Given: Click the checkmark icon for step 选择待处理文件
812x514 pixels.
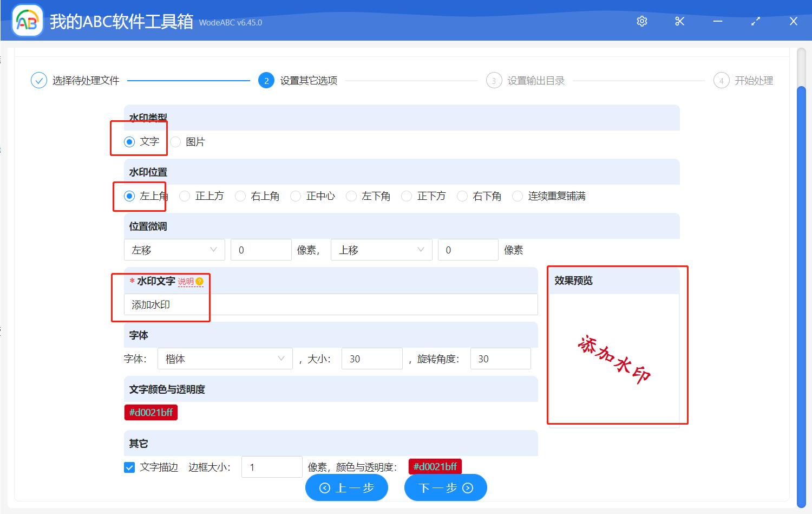Looking at the screenshot, I should pyautogui.click(x=38, y=80).
